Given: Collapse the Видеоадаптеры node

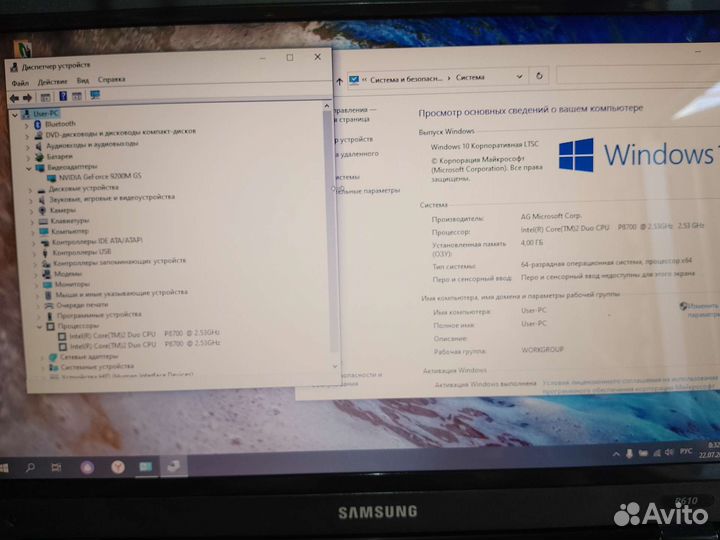Looking at the screenshot, I should coord(28,169).
